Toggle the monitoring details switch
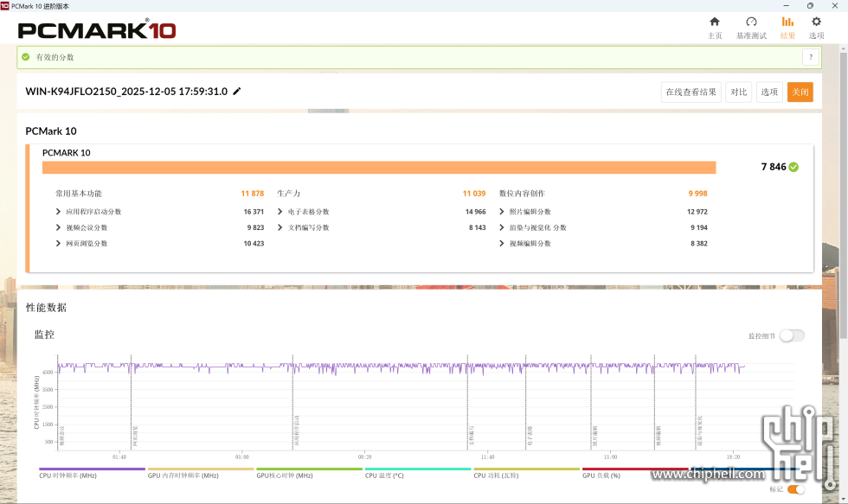 pyautogui.click(x=791, y=335)
